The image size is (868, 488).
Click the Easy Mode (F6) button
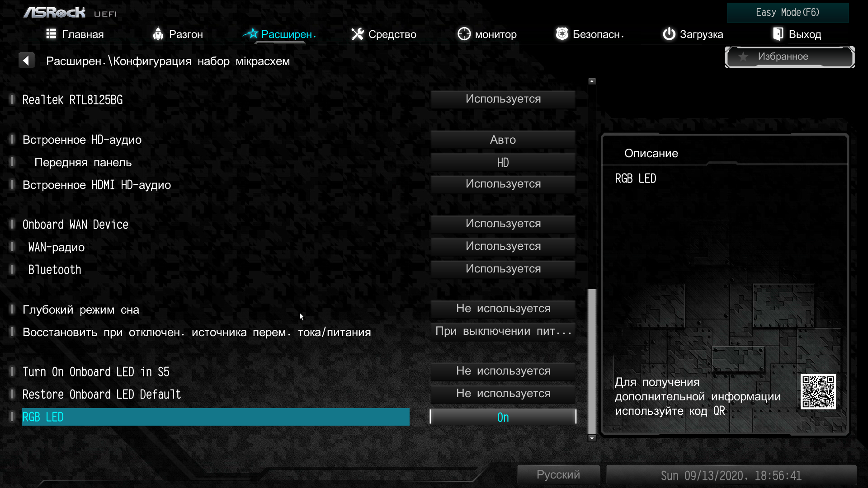pyautogui.click(x=787, y=13)
